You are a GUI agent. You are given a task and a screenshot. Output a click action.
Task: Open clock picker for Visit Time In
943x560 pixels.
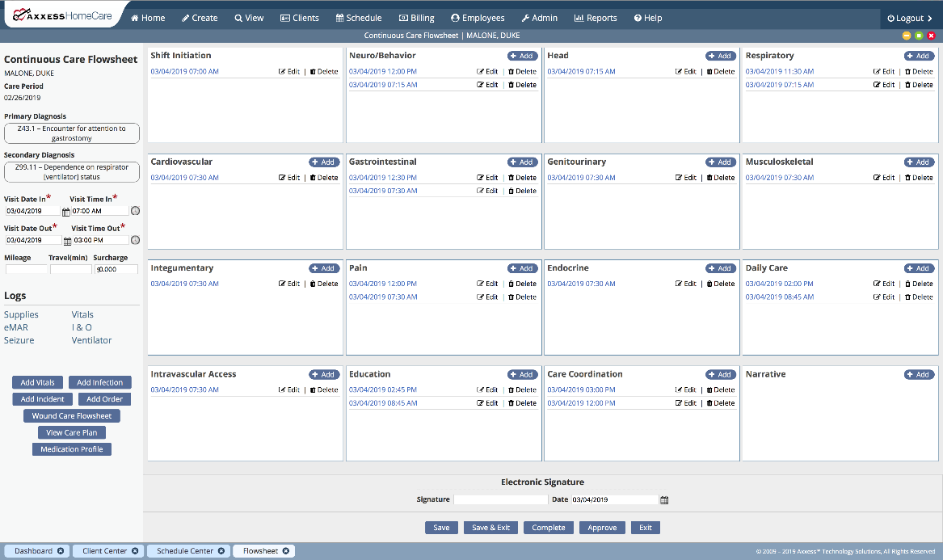[x=135, y=212]
